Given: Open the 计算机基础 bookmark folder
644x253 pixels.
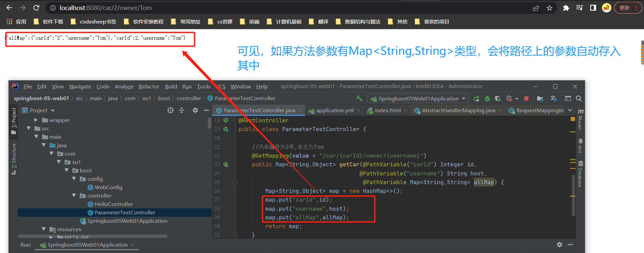Looking at the screenshot, I should point(284,22).
